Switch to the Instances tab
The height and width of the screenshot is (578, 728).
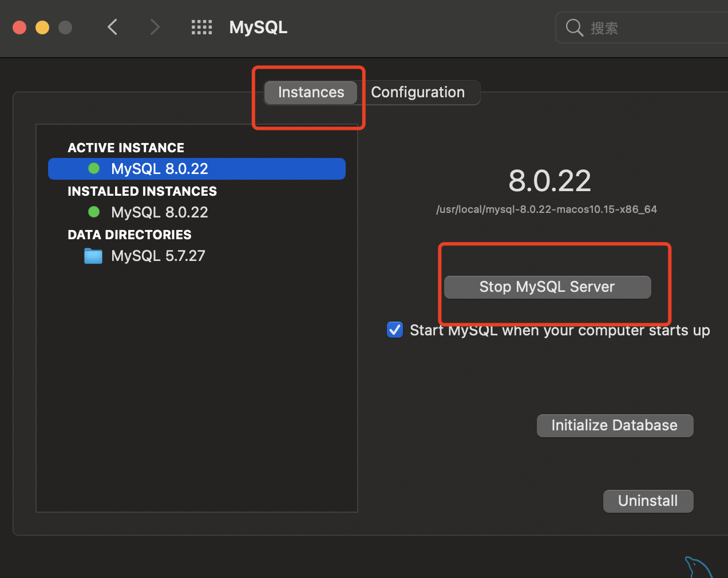coord(310,92)
